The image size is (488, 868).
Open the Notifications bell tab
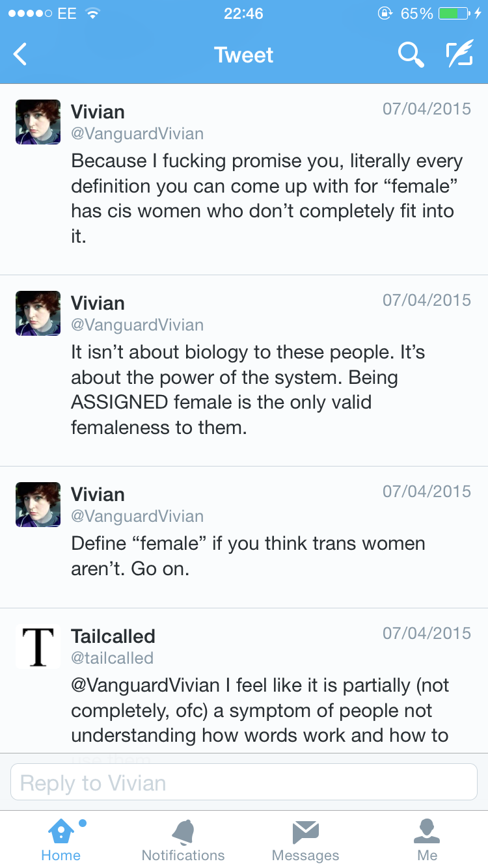click(x=183, y=839)
